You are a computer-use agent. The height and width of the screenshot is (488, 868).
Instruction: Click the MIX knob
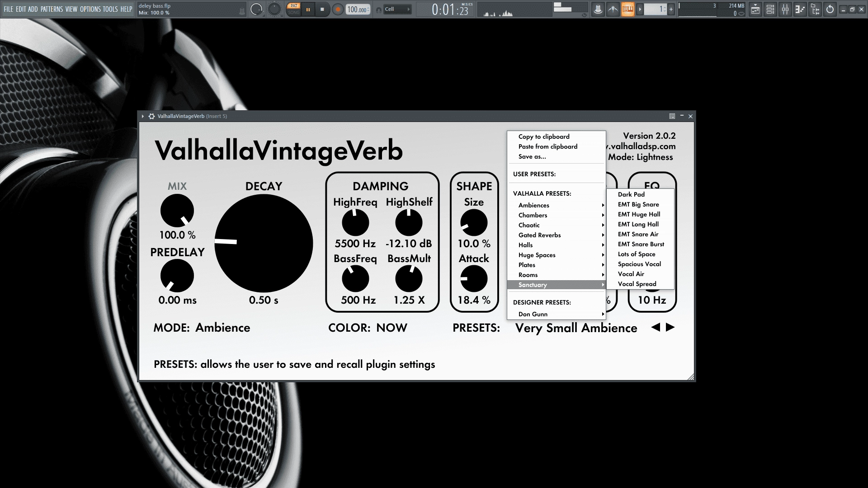click(x=177, y=211)
